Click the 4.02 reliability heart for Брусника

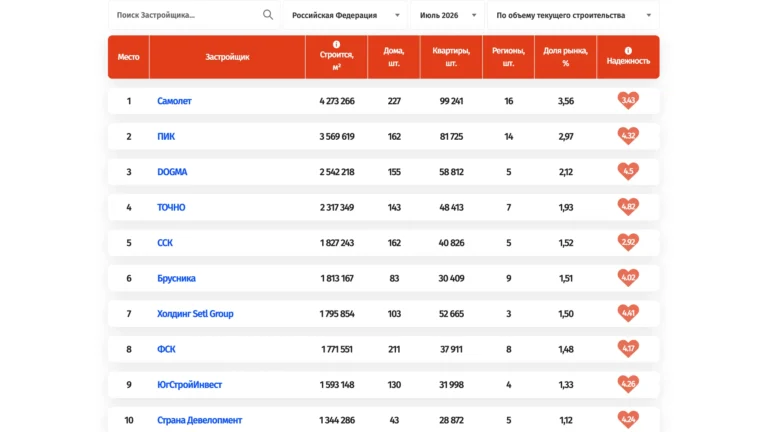pos(628,278)
